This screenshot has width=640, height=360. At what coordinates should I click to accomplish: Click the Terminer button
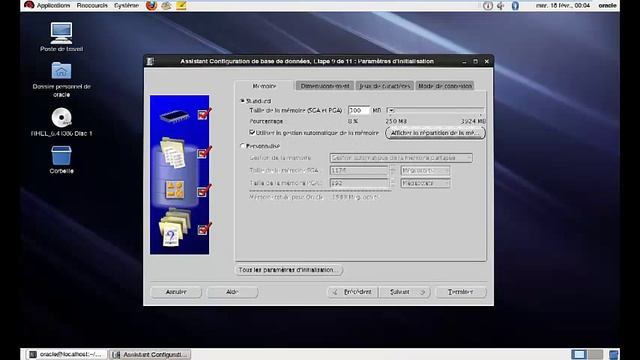click(461, 292)
